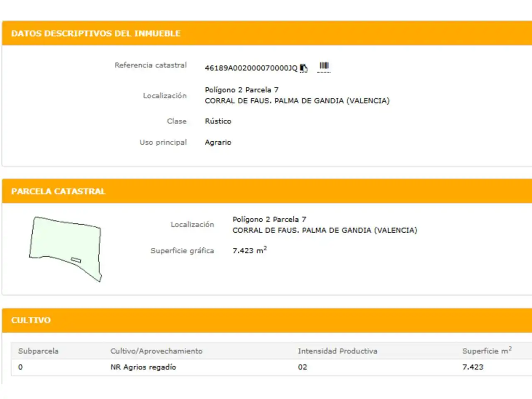Click the 'CULTIVO' section header

pos(31,320)
